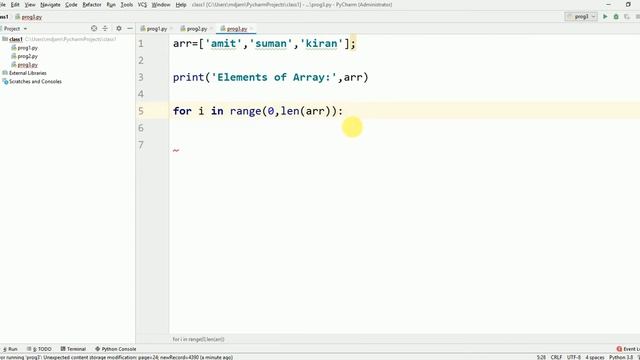The height and width of the screenshot is (360, 640).
Task: Open the Python Console tool window
Action: tap(116, 349)
